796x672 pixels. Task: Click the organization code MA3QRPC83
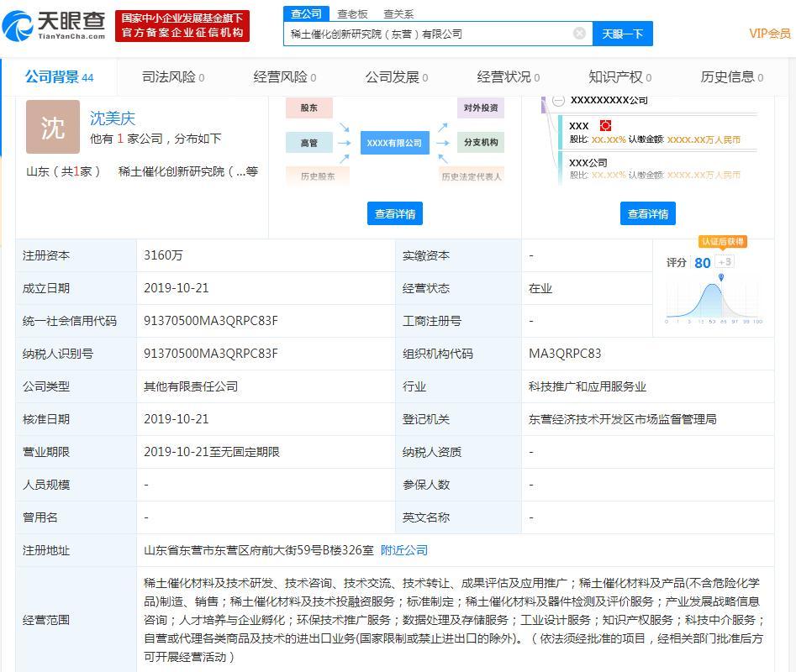click(x=565, y=354)
